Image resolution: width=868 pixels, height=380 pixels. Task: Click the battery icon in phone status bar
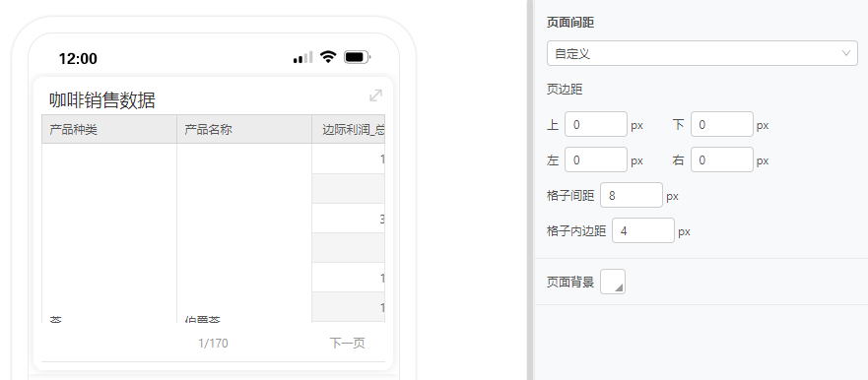tap(357, 57)
